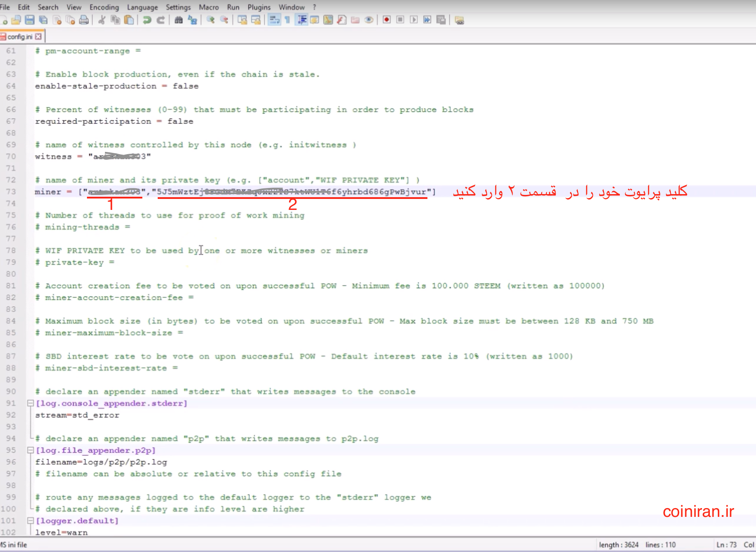The width and height of the screenshot is (756, 552).
Task: Collapse the [logger.default] section fold
Action: (x=30, y=520)
